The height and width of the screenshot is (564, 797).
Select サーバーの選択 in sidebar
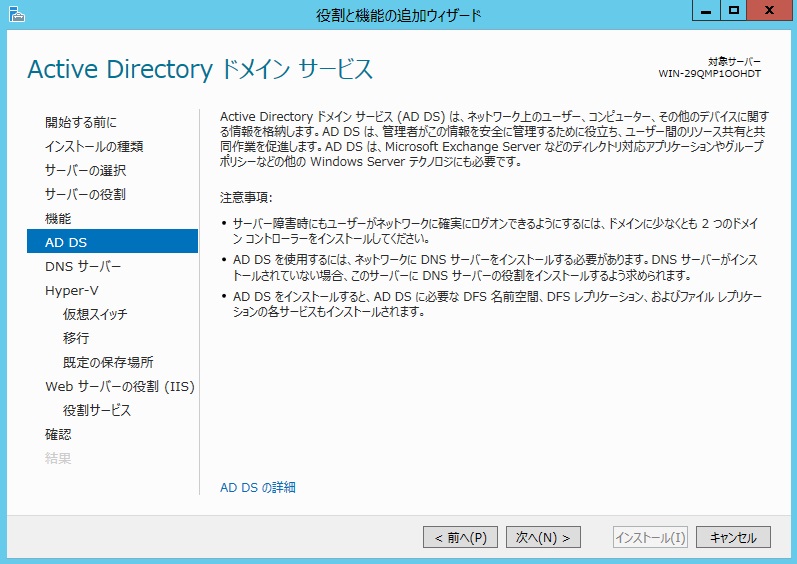click(x=85, y=170)
